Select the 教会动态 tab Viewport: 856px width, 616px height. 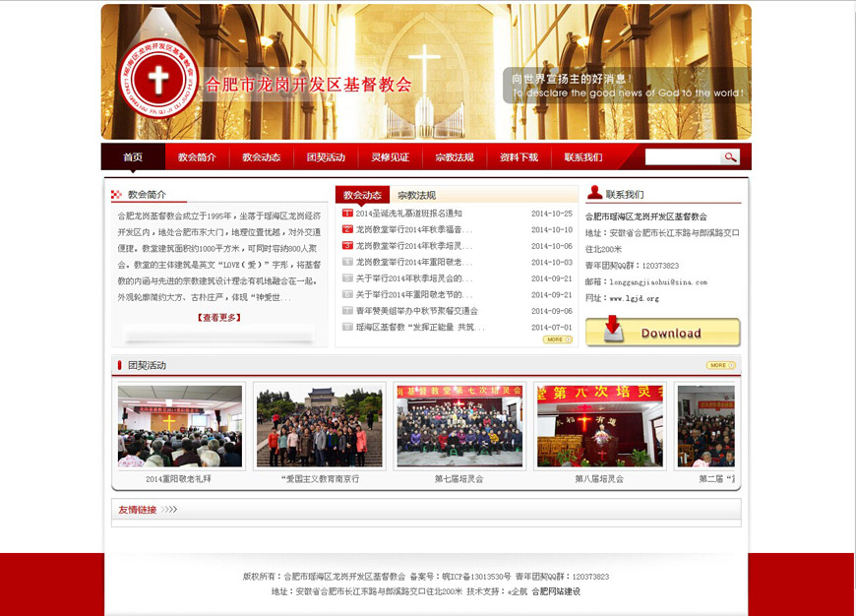click(362, 195)
